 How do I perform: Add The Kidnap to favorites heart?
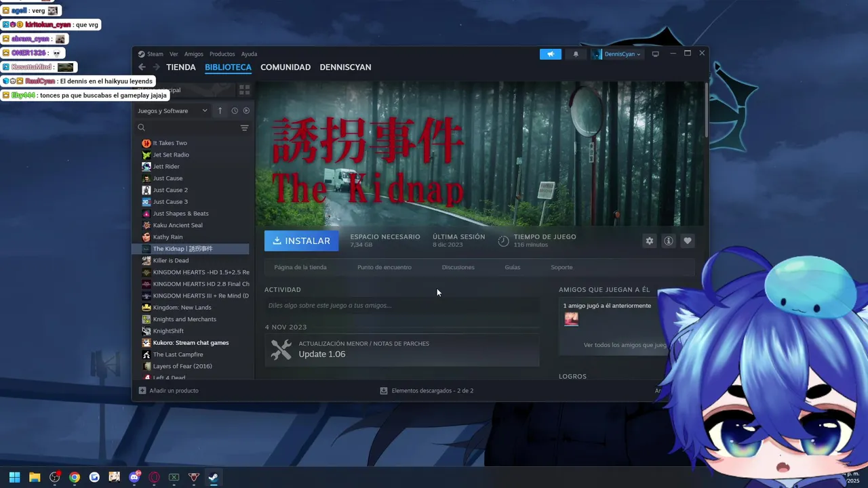point(688,241)
